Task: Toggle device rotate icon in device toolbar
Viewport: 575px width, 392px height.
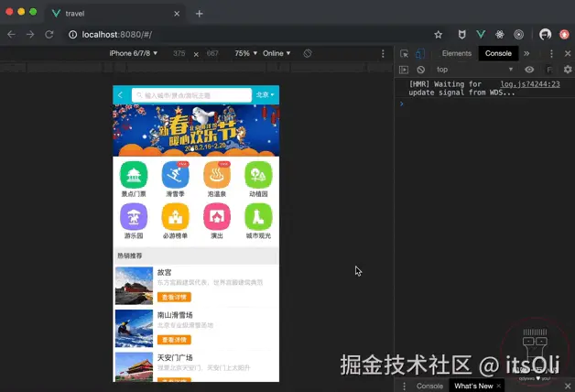Action: click(x=308, y=53)
